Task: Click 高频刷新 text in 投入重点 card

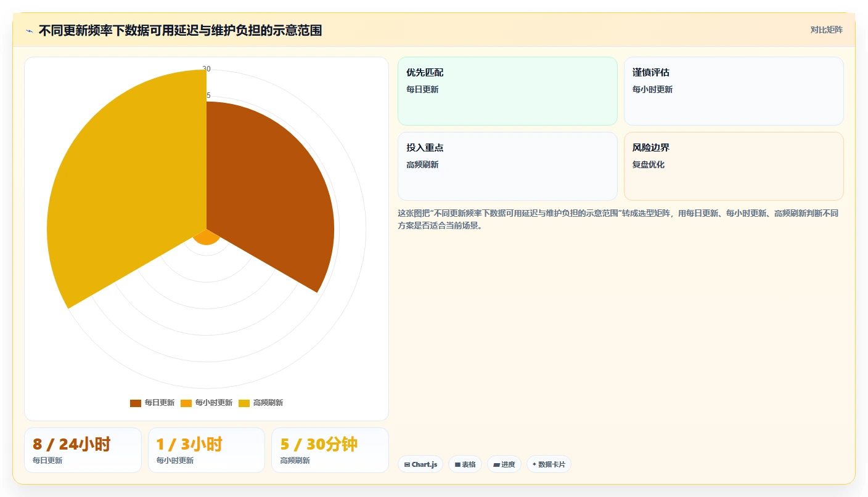Action: [422, 164]
